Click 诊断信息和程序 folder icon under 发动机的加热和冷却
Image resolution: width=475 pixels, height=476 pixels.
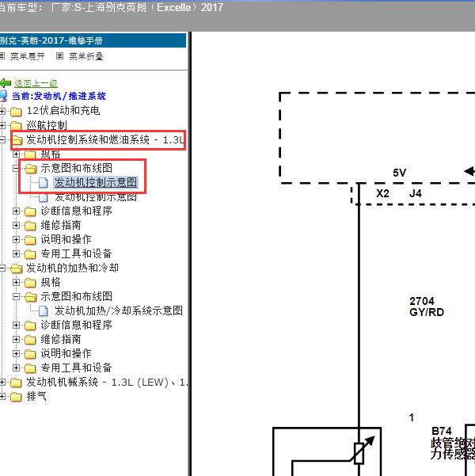coord(30,326)
